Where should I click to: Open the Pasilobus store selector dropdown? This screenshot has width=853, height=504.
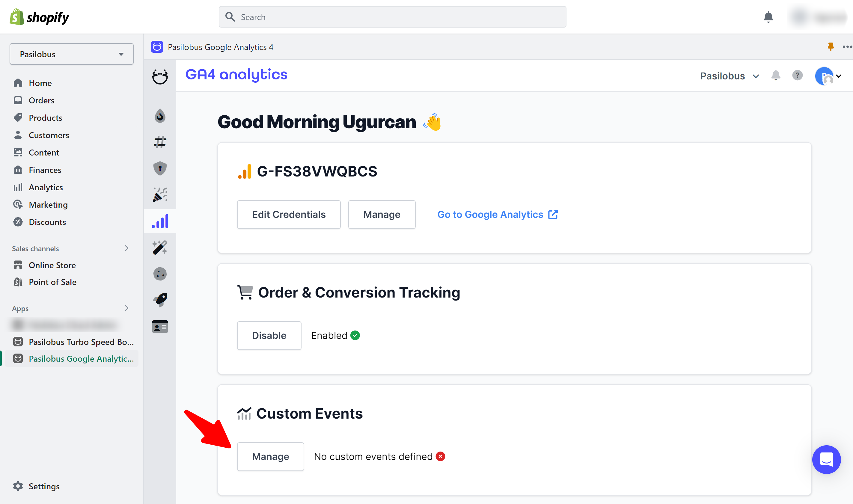[71, 54]
